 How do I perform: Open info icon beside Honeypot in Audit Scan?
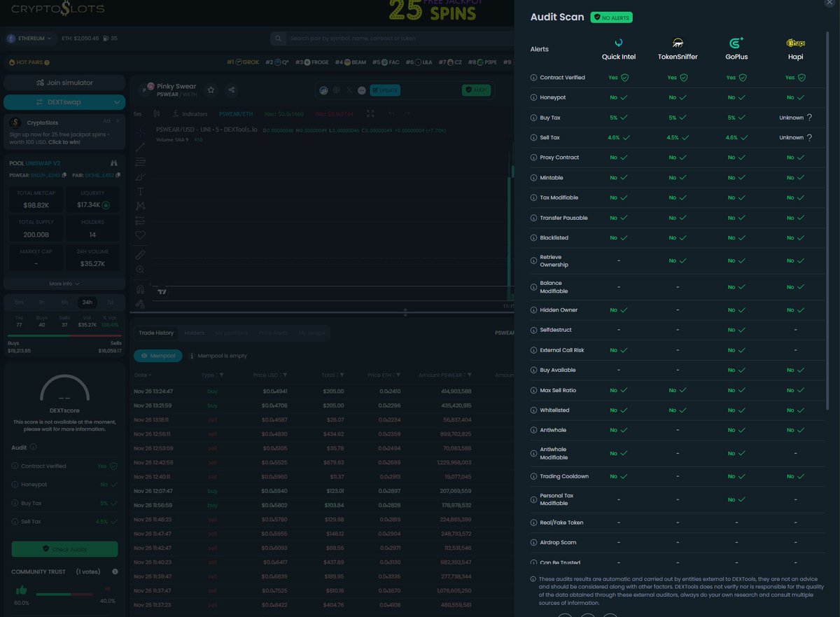coord(533,98)
